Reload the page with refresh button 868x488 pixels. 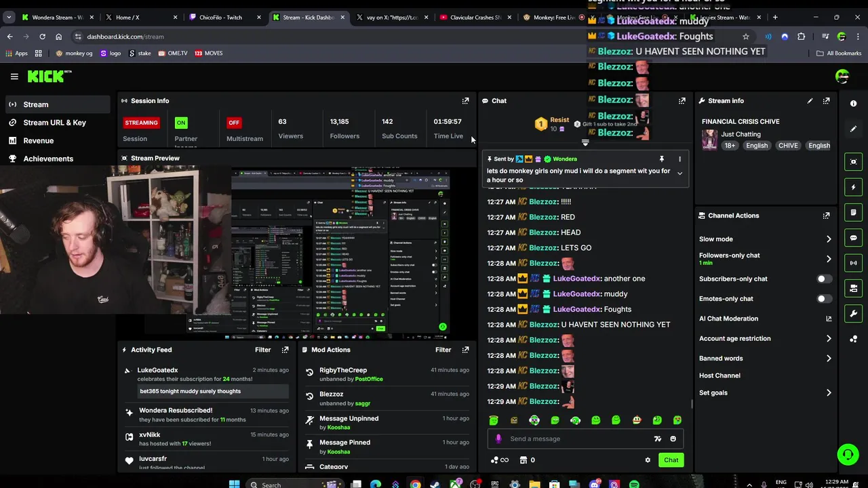coord(42,37)
